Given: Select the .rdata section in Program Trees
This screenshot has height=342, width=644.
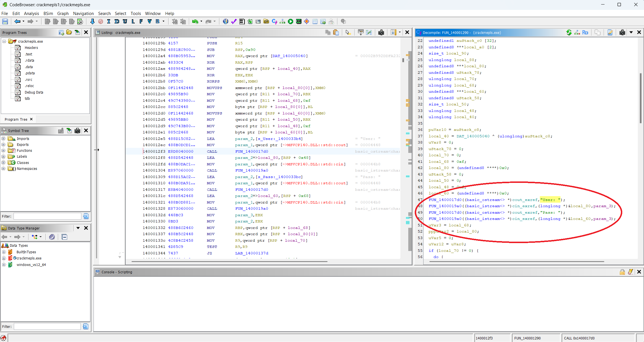Looking at the screenshot, I should [x=29, y=60].
